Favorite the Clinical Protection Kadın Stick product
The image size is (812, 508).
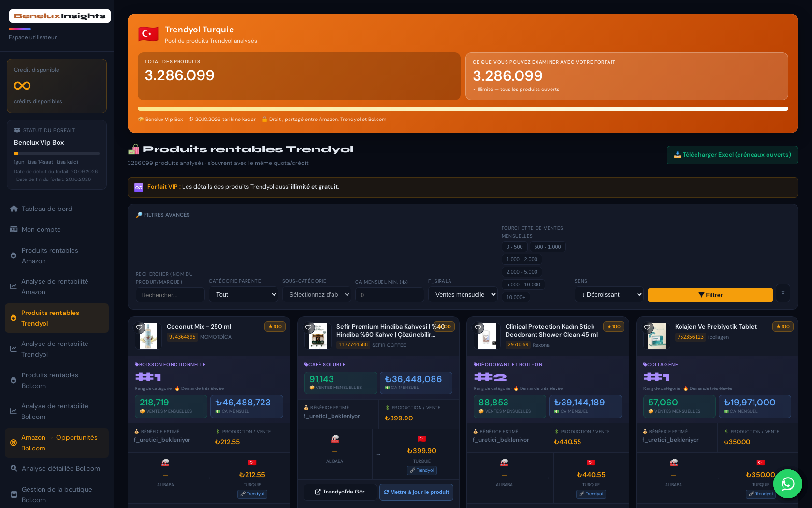[478, 328]
